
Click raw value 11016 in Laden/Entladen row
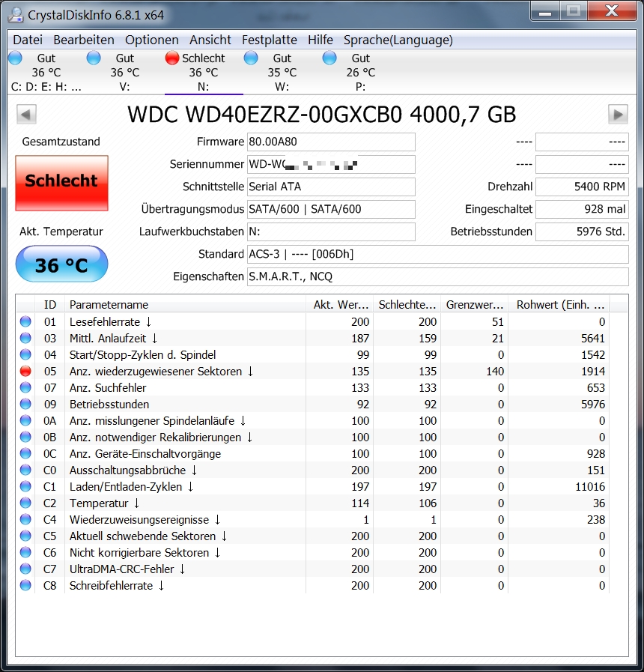click(590, 487)
